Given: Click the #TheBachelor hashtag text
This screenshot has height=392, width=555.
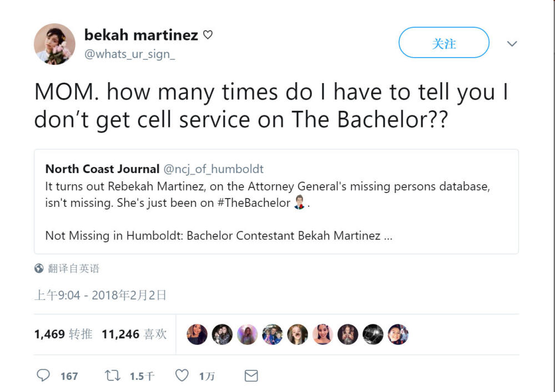Looking at the screenshot, I should (254, 203).
